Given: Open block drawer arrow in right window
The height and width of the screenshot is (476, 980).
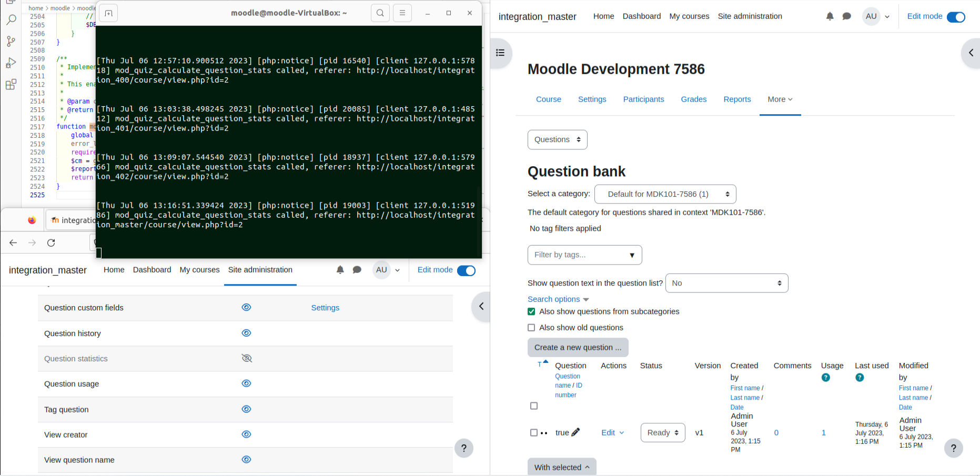Looking at the screenshot, I should pyautogui.click(x=971, y=53).
